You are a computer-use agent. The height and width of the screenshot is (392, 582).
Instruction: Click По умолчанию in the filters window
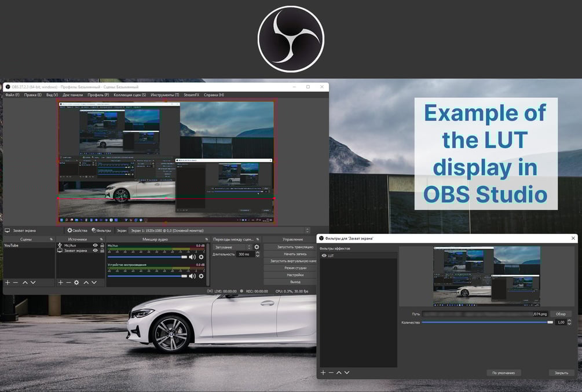[504, 373]
